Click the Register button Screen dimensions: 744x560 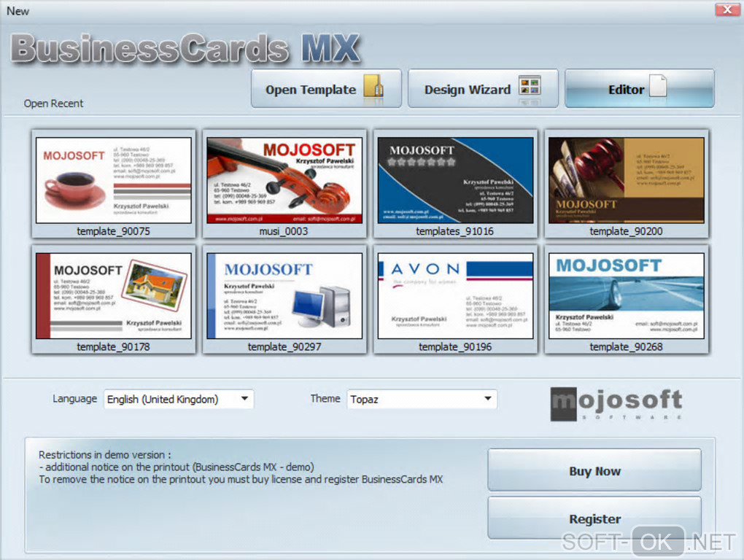click(594, 518)
